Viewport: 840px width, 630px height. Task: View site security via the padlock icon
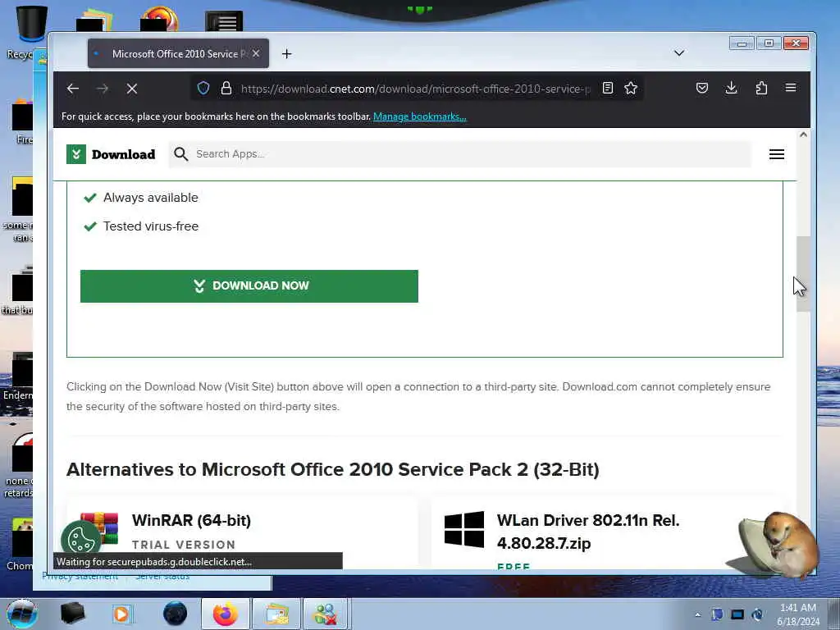point(226,88)
